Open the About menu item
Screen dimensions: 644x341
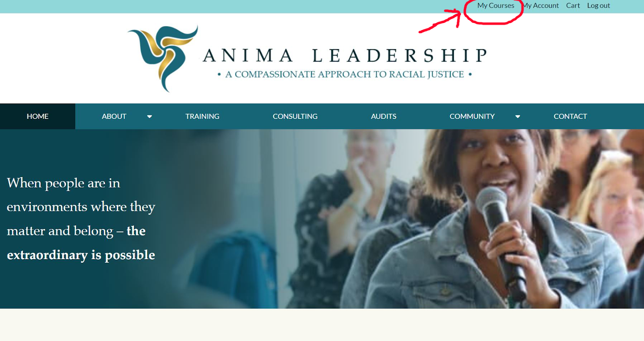pos(114,116)
